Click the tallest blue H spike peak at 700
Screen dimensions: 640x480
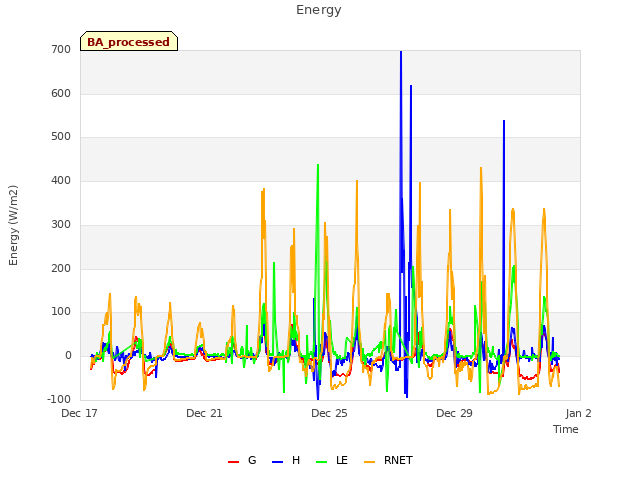401,52
